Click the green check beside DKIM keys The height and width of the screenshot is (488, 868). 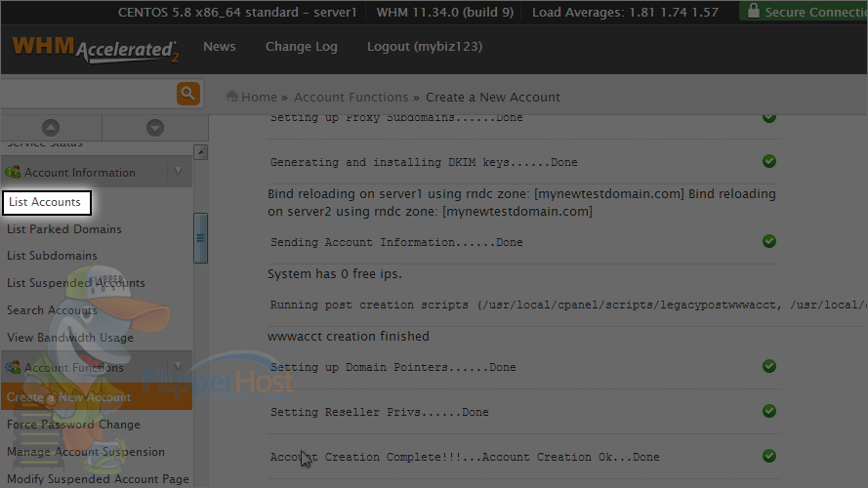point(769,161)
